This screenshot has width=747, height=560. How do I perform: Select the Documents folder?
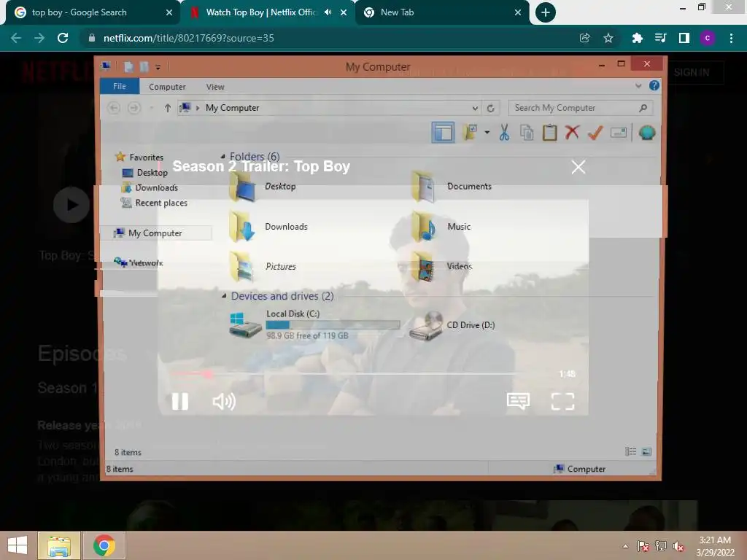point(452,187)
